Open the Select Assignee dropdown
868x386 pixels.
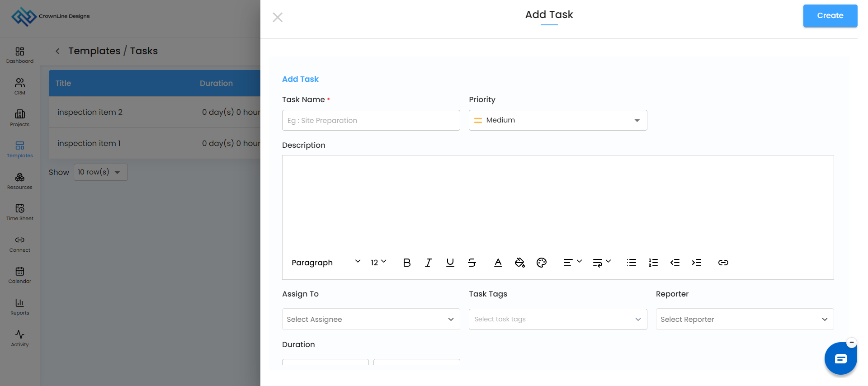click(371, 319)
